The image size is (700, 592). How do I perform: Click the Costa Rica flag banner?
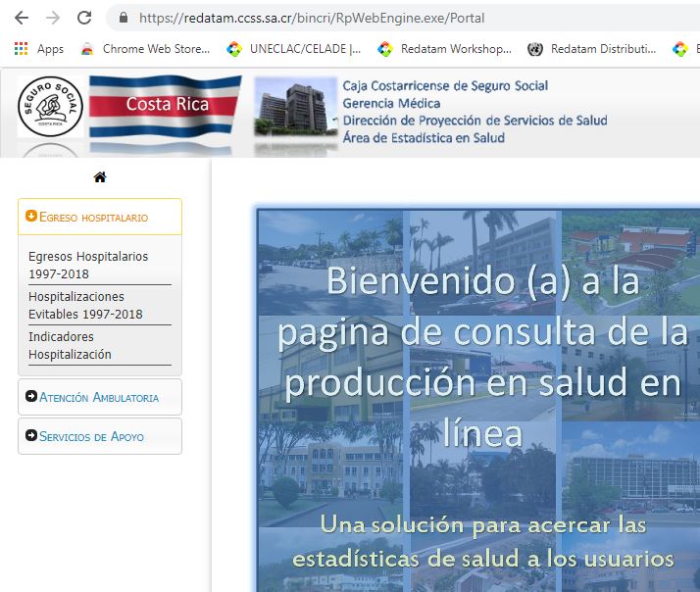coord(165,106)
